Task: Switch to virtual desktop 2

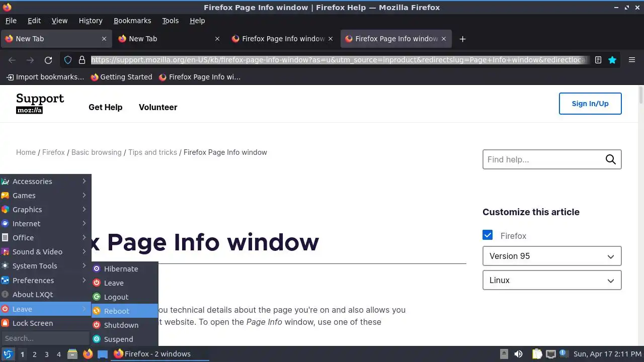Action: pyautogui.click(x=34, y=354)
